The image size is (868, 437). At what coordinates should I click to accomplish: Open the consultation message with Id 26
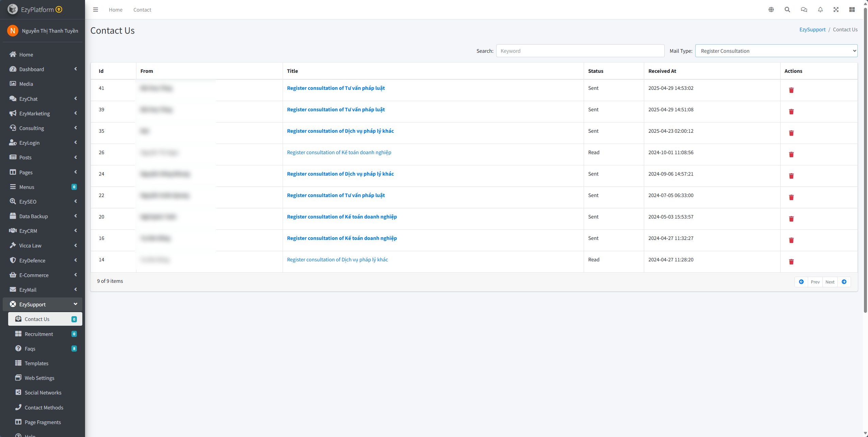click(x=339, y=152)
